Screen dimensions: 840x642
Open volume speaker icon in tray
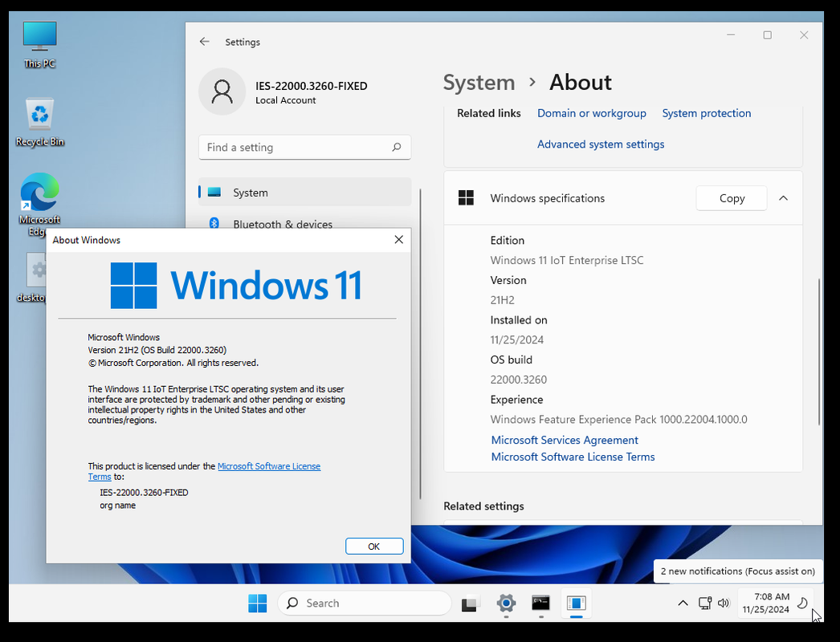point(724,603)
